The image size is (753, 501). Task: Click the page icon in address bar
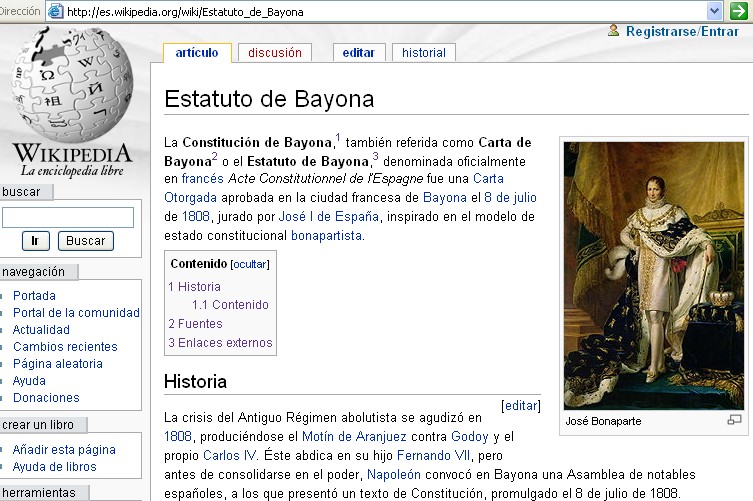56,11
